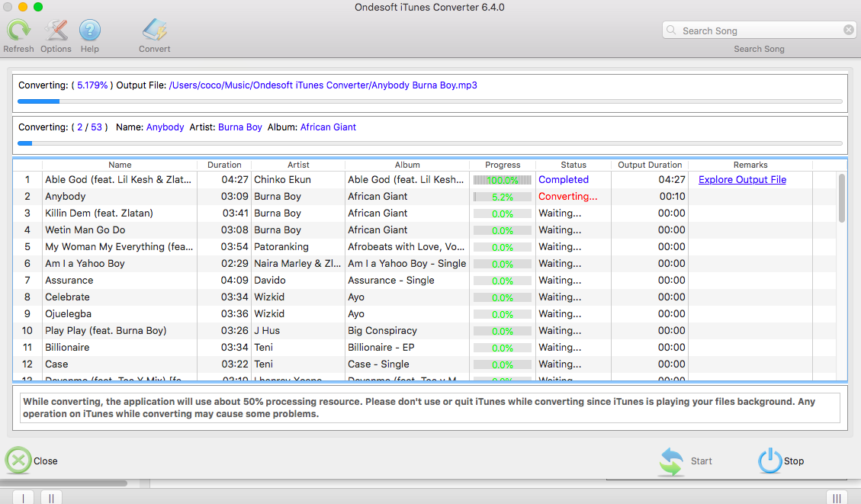The height and width of the screenshot is (504, 861).
Task: Clear the search field with X
Action: tap(848, 30)
